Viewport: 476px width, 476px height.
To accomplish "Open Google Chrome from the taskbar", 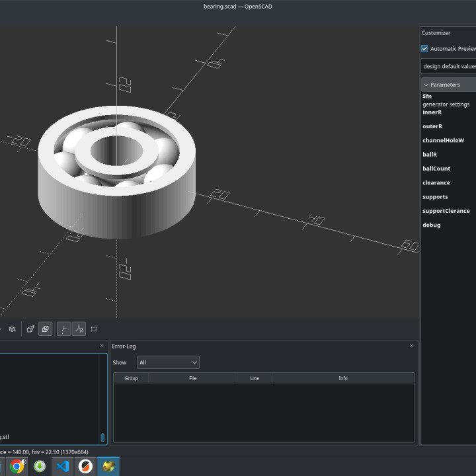I will 17,466.
